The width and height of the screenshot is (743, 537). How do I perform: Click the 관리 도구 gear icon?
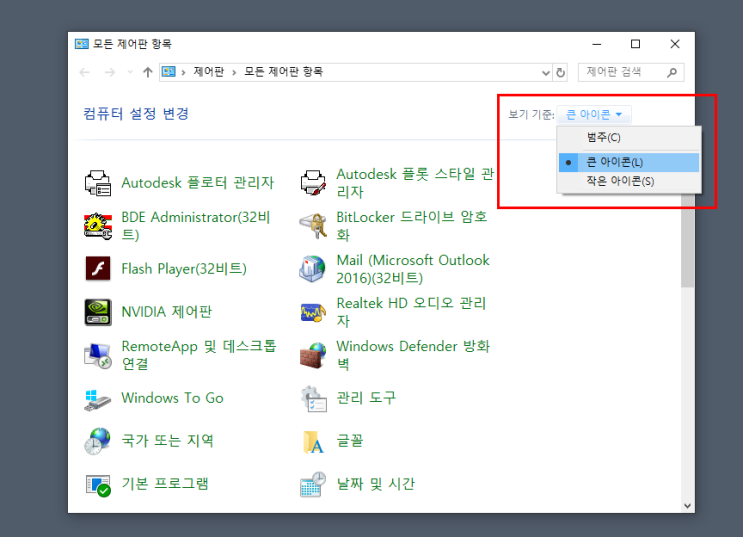[313, 398]
